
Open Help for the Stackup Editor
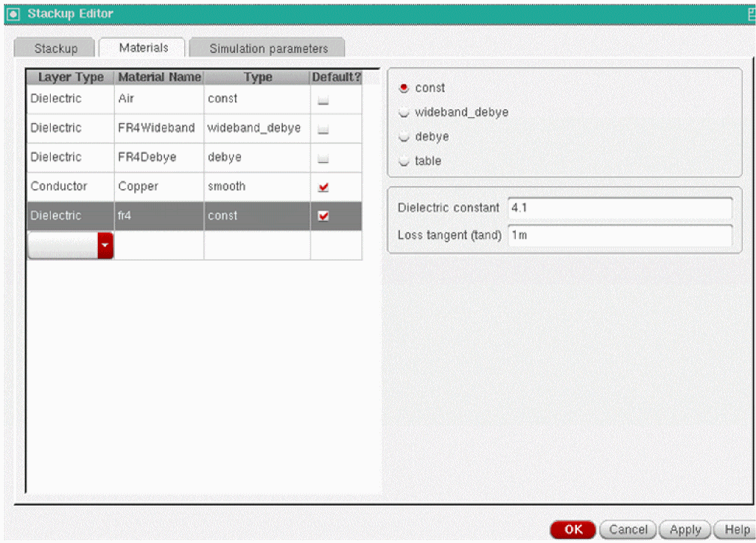[735, 530]
